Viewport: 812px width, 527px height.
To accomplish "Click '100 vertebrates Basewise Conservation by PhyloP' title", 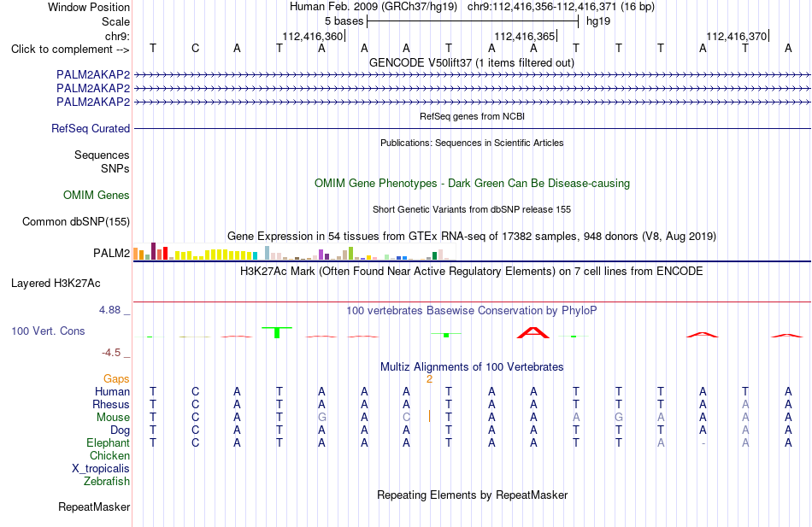I will pyautogui.click(x=472, y=311).
